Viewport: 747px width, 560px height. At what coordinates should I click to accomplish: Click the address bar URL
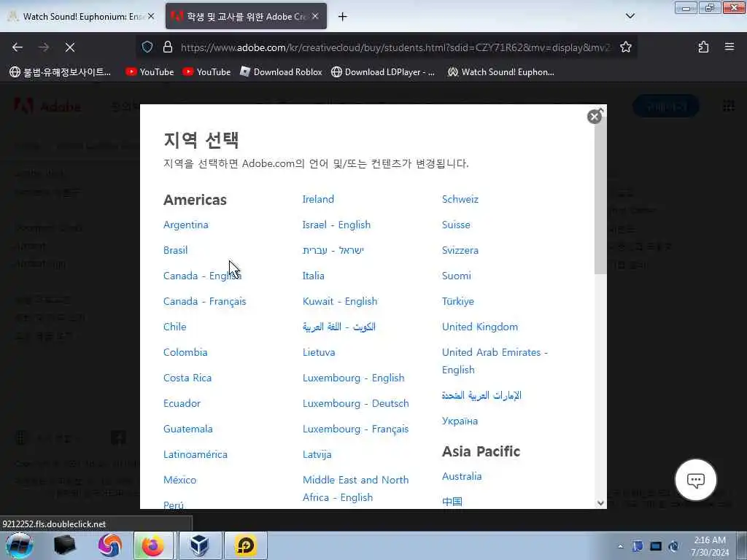point(395,47)
